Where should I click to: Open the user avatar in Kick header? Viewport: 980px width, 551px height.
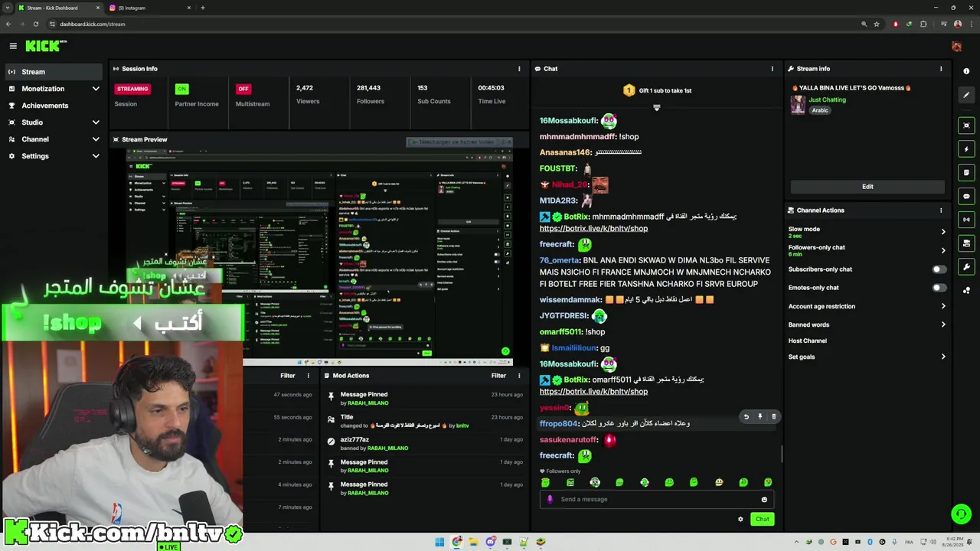click(x=956, y=47)
